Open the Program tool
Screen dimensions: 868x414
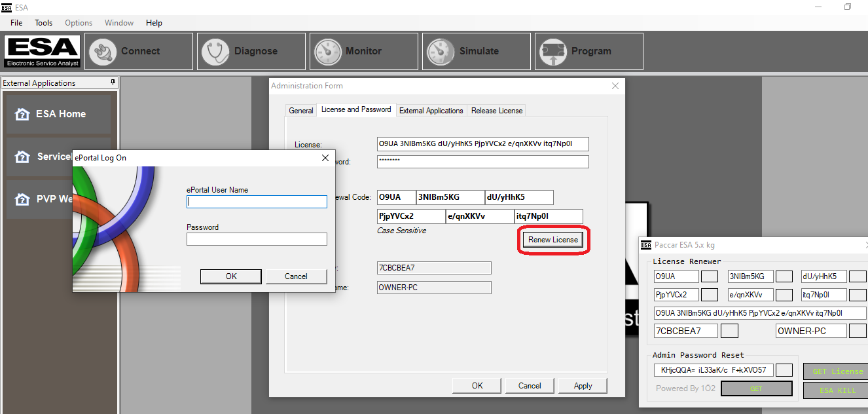click(x=589, y=51)
